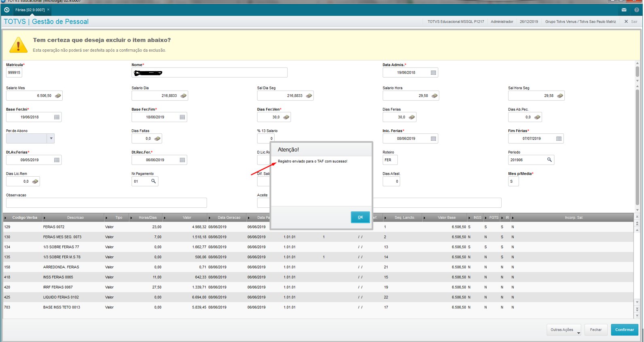Select the INSS FERIAS 0065 row

[318, 277]
